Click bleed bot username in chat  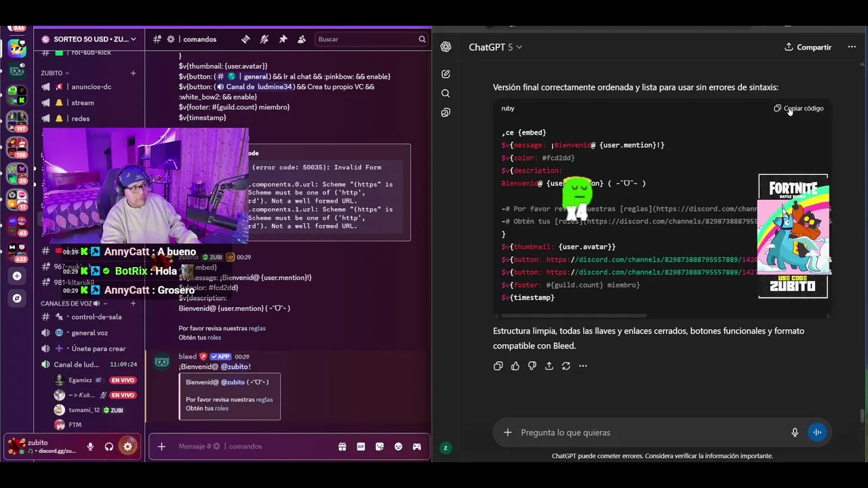click(187, 357)
